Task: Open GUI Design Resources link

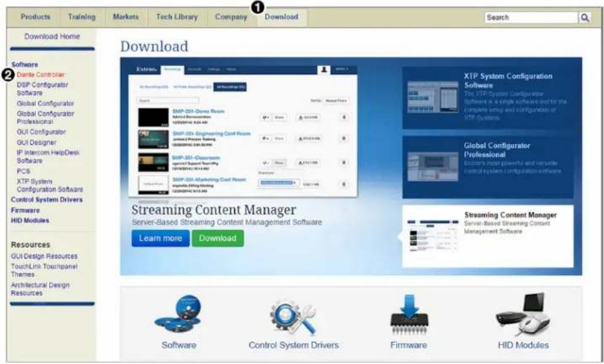Action: pyautogui.click(x=44, y=256)
